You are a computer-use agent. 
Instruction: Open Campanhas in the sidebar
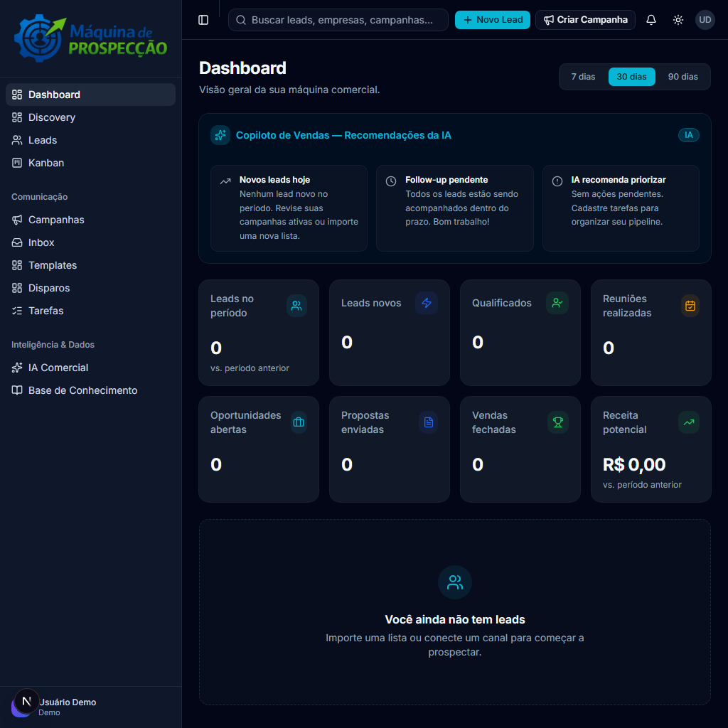pyautogui.click(x=90, y=220)
